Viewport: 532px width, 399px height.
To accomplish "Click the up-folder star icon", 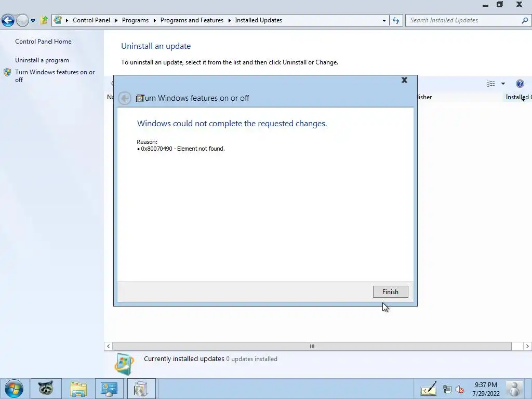I will click(44, 20).
